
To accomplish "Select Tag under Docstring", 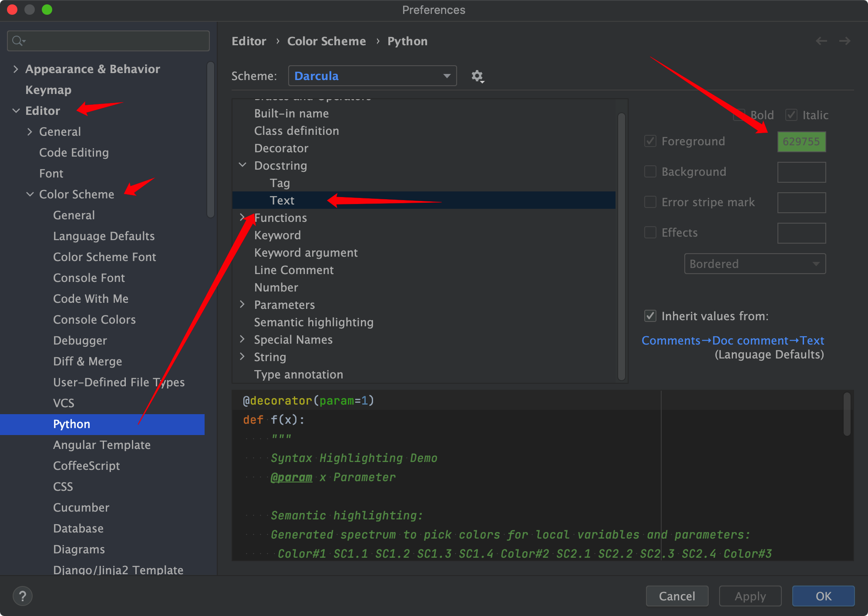I will (x=280, y=183).
